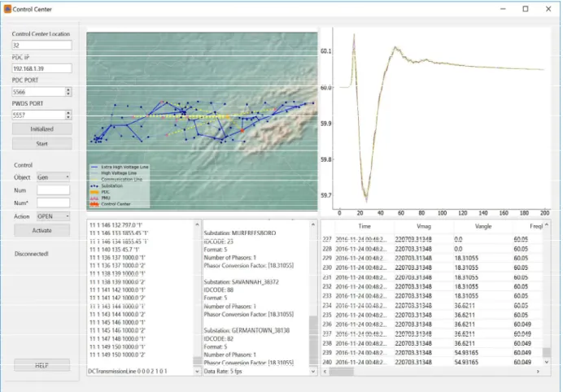Click the frequency plot trough near 59.7
The width and height of the screenshot is (563, 392).
(x=366, y=198)
